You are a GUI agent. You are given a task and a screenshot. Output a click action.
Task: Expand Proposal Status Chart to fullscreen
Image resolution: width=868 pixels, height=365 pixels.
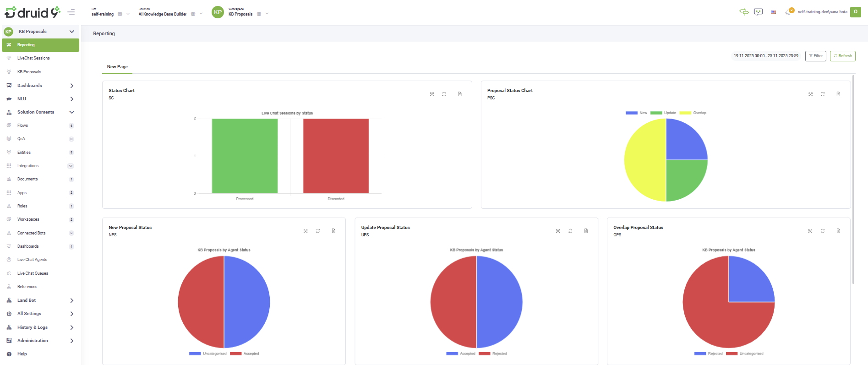pos(811,94)
